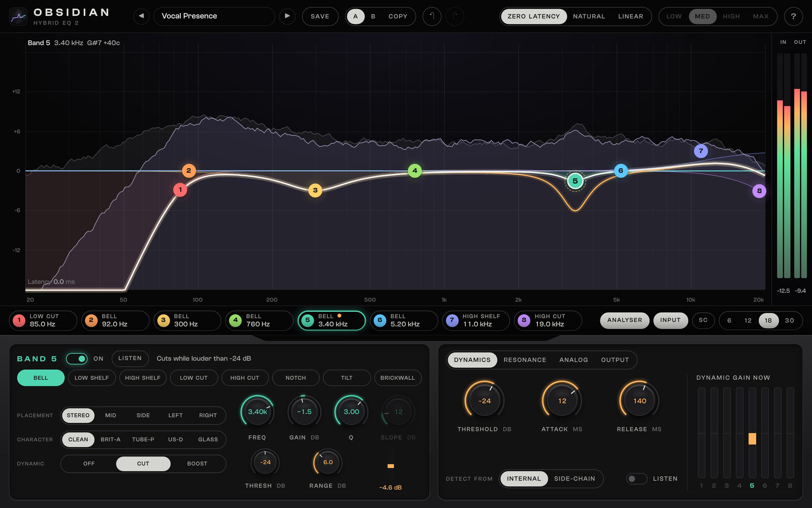This screenshot has width=812, height=508.
Task: Click the Band 5 Listen button
Action: pos(130,359)
